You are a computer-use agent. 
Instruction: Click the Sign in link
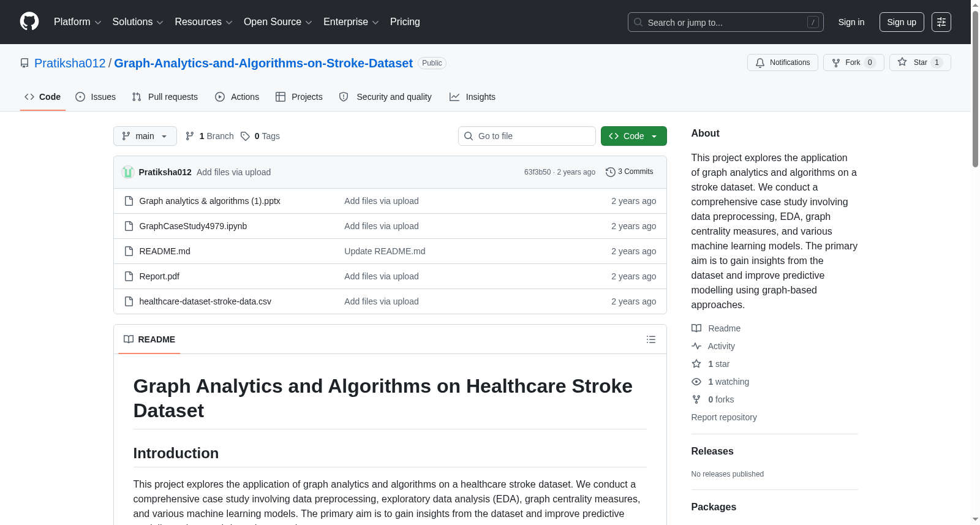tap(851, 22)
